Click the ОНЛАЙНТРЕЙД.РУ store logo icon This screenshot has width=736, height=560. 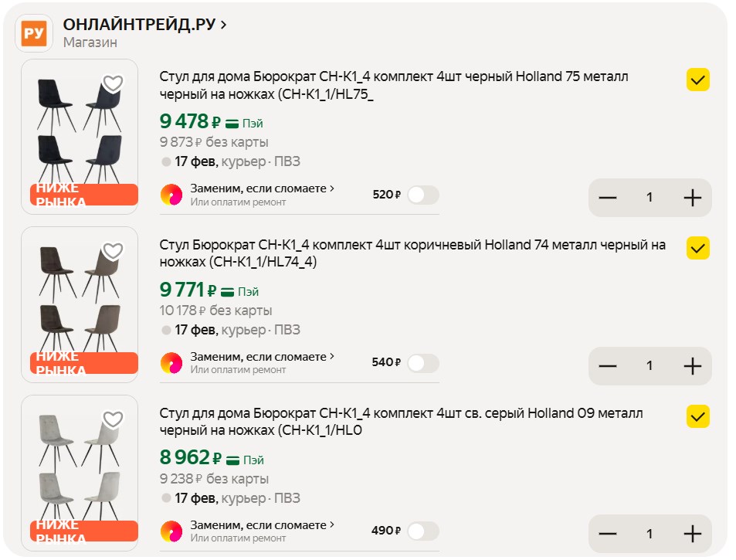34,33
